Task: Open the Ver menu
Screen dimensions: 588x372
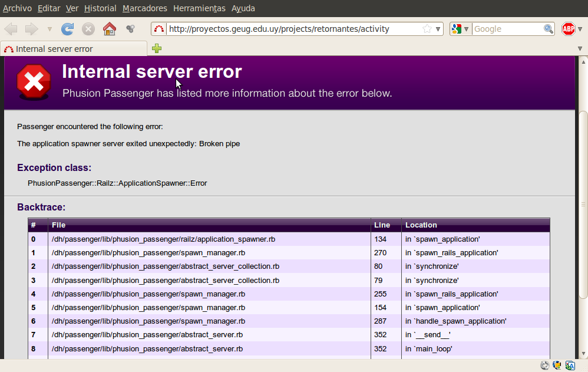Action: tap(72, 8)
